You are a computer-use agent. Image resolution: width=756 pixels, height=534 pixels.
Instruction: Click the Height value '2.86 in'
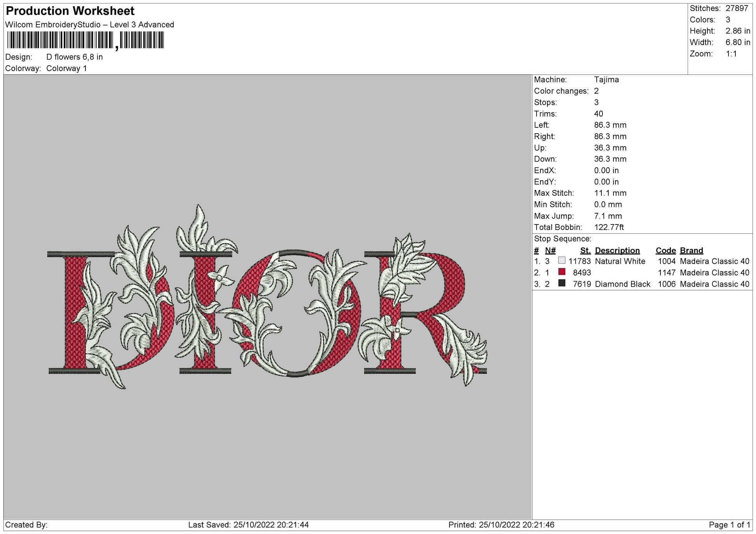738,31
